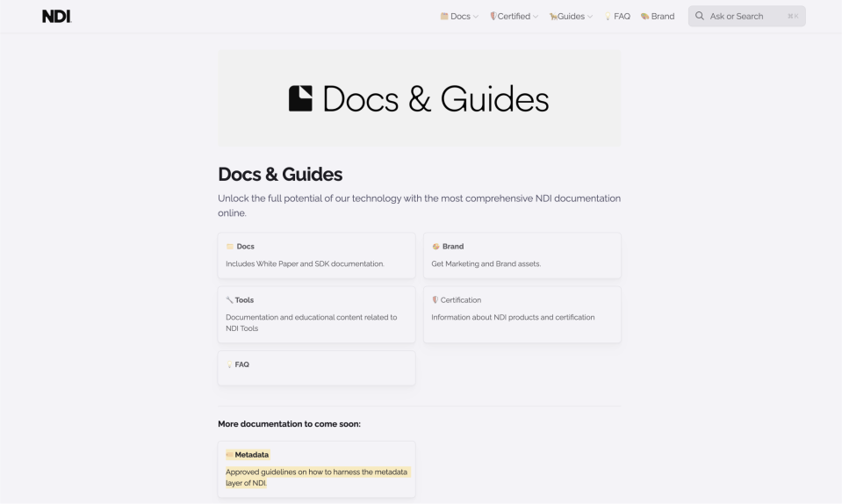
Task: Expand the Certified dropdown chevron
Action: (536, 17)
